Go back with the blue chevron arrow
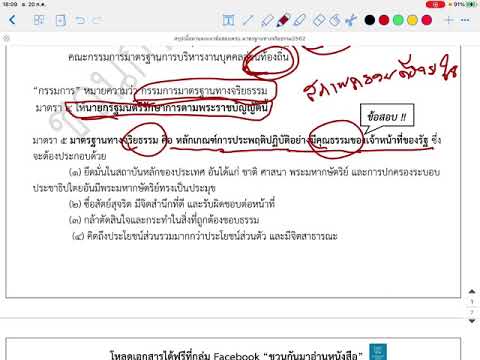This screenshot has height=360, width=480. point(12,20)
